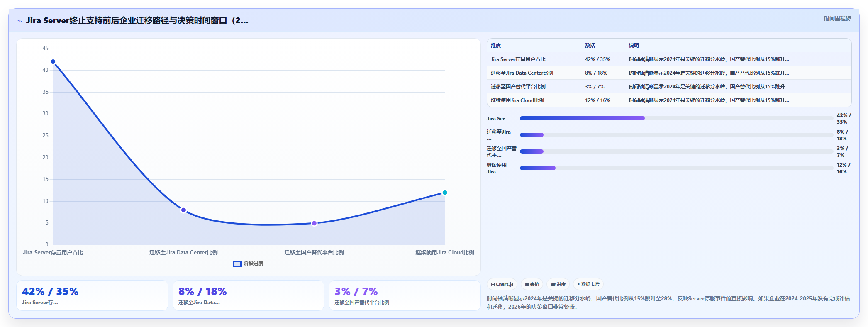
Task: Click the y-axis tick label 30
Action: (x=45, y=114)
